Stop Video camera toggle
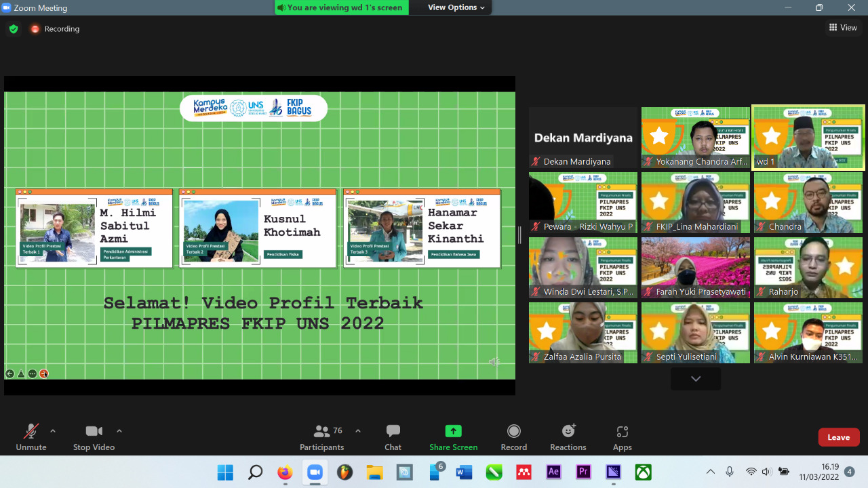868x488 pixels. coord(94,437)
